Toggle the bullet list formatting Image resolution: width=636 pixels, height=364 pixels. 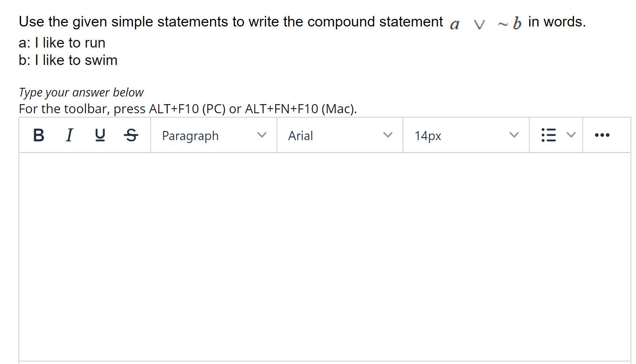pyautogui.click(x=549, y=135)
